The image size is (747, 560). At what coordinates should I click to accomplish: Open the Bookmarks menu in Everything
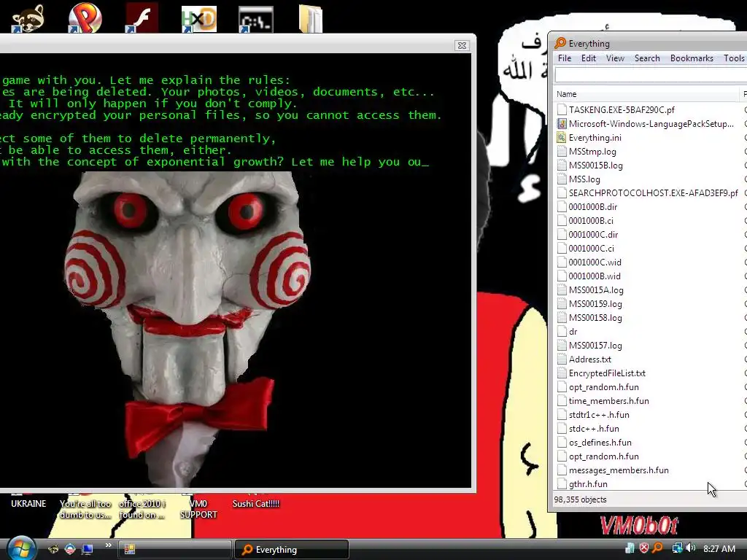pyautogui.click(x=692, y=58)
